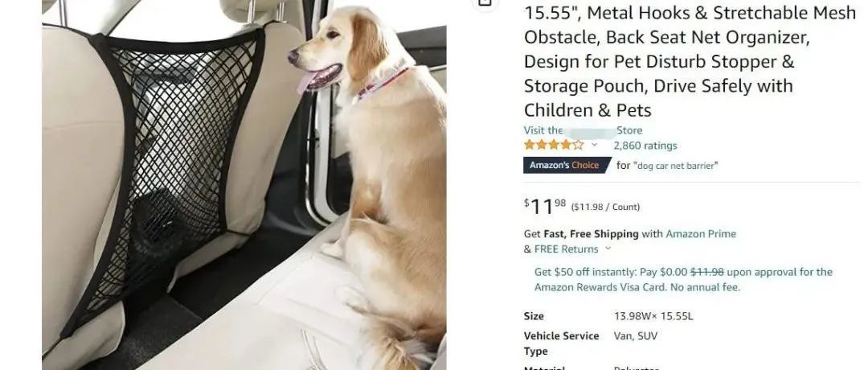868x370 pixels.
Task: Click the product title text
Action: pyautogui.click(x=690, y=61)
